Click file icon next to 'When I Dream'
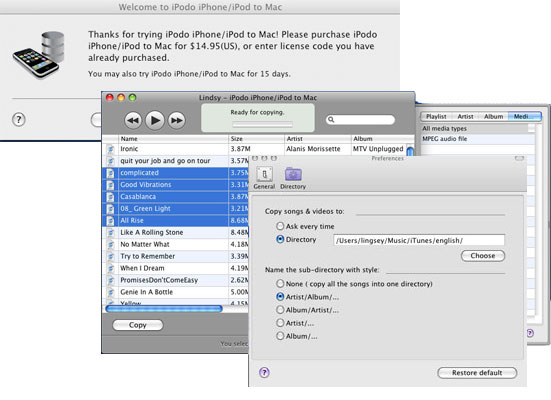 [x=110, y=269]
